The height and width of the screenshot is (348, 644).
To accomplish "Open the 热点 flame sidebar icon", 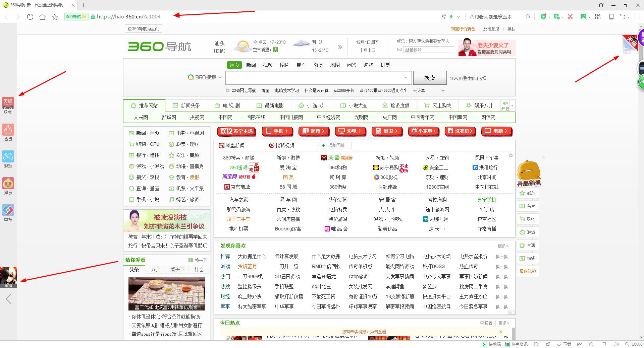I will [x=8, y=132].
